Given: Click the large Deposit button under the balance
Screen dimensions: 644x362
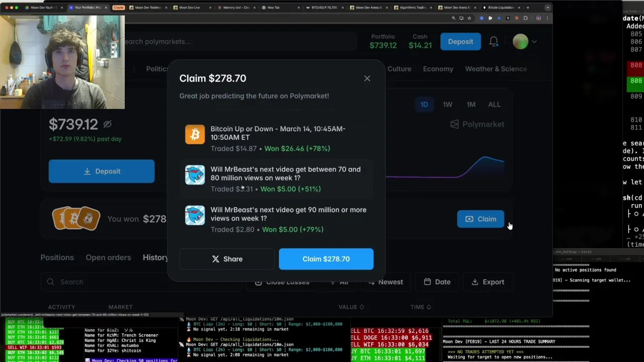Looking at the screenshot, I should pyautogui.click(x=102, y=171).
